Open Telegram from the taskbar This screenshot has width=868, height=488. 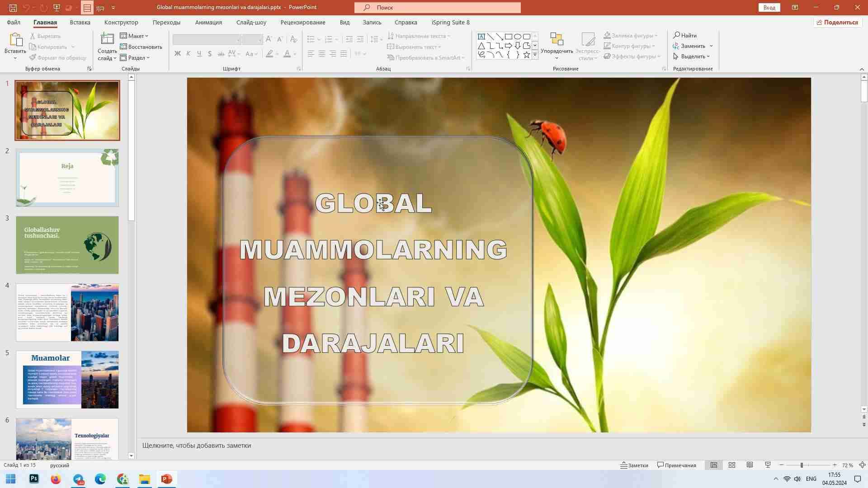tap(78, 479)
